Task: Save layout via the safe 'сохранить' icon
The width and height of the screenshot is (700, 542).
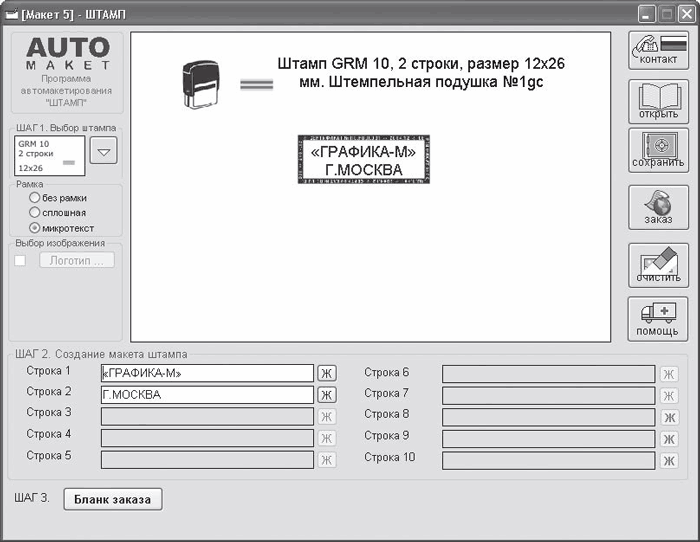Action: 658,150
